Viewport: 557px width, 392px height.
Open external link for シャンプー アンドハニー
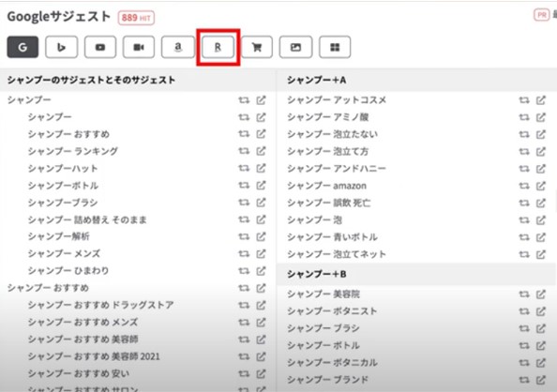541,169
